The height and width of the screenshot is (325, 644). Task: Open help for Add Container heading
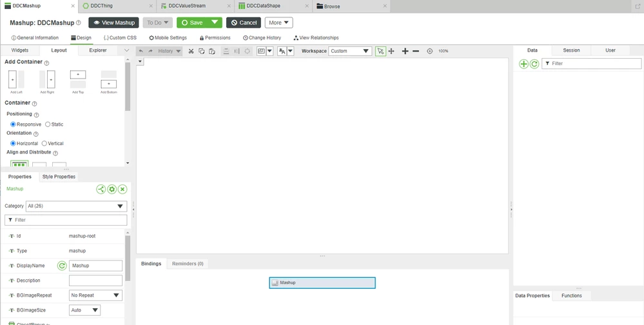pos(46,63)
